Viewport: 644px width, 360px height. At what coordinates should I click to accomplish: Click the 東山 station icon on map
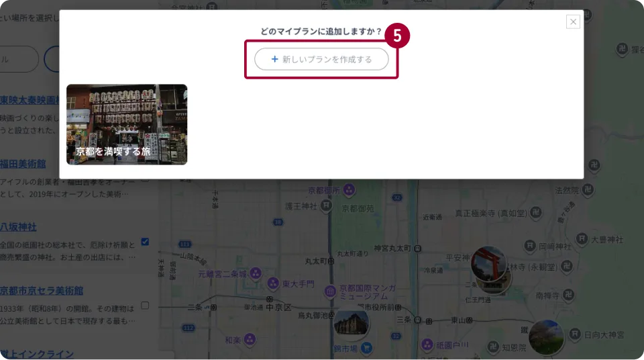[469, 320]
